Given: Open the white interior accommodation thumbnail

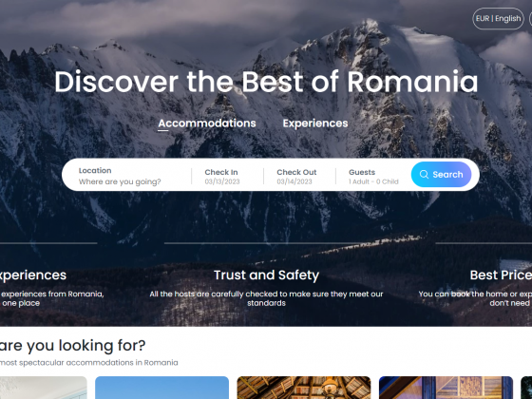Looking at the screenshot, I should pos(44,388).
